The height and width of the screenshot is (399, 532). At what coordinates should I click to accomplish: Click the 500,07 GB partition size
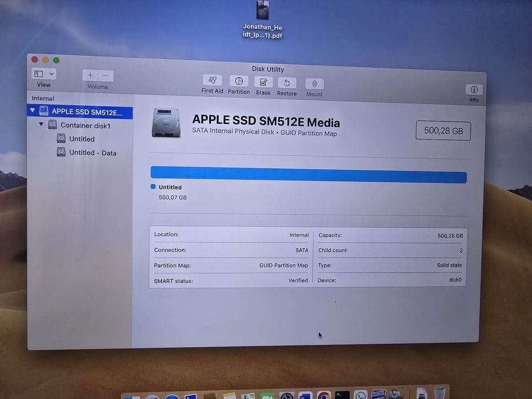173,197
